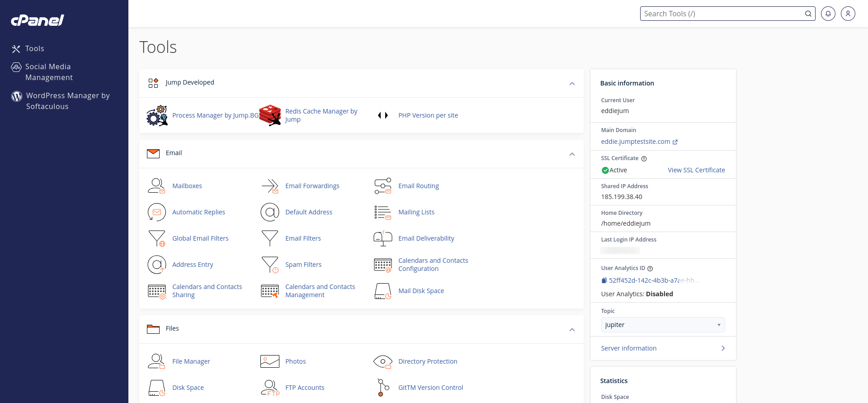Screen dimensions: 868x403
Task: Click the Email Filters funnel icon
Action: [270, 238]
